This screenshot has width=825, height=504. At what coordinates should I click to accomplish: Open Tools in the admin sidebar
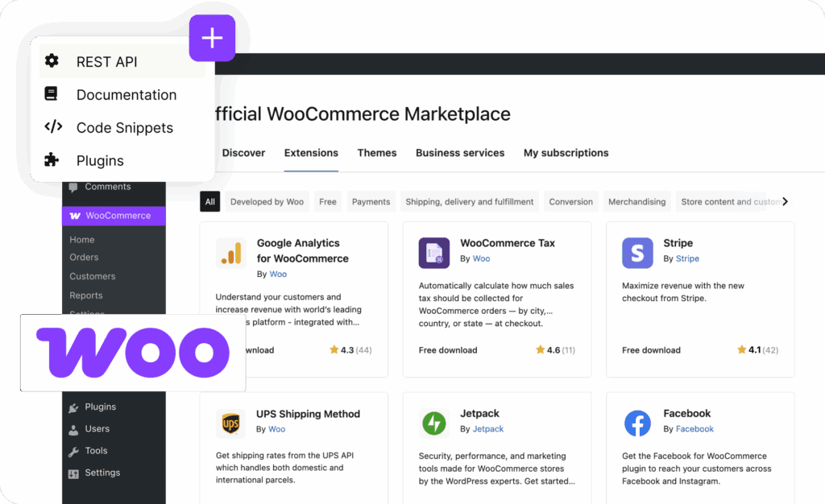coord(96,451)
